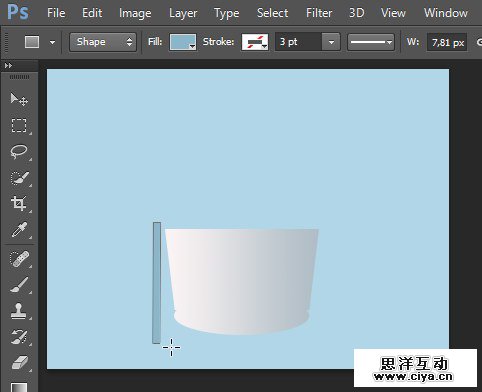Open the stroke width dropdown arrow

tap(331, 42)
